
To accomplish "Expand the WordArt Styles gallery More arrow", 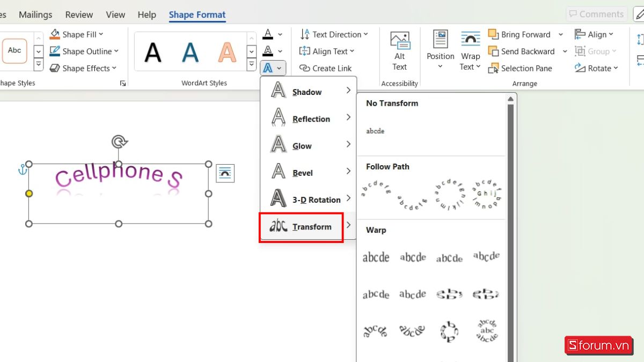I will click(251, 64).
